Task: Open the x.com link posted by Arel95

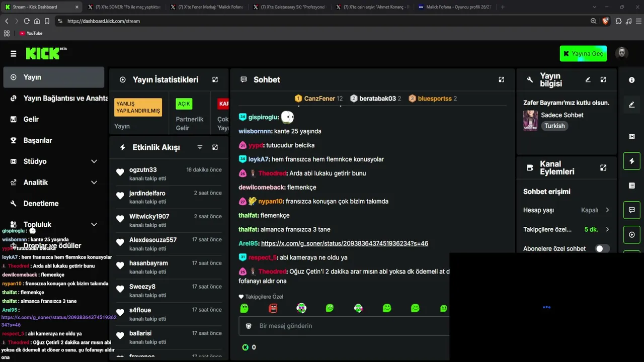Action: pos(345,243)
